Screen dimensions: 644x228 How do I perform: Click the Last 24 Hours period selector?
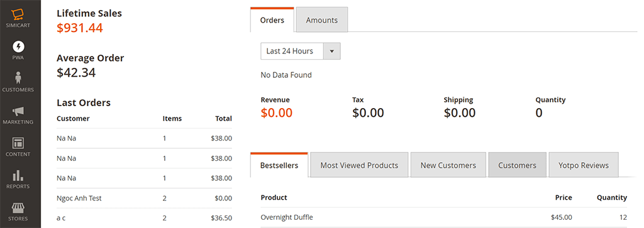click(300, 52)
